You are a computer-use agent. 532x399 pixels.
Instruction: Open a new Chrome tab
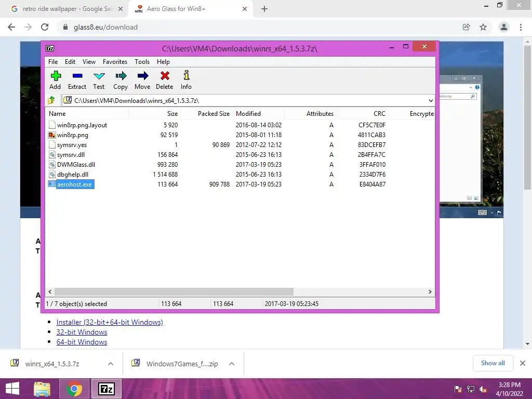264,9
